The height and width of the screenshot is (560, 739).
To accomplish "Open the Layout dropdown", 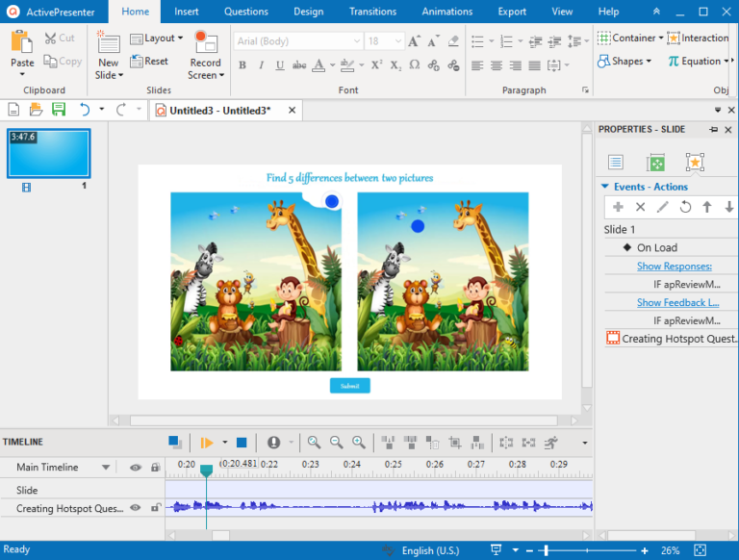I will (x=156, y=38).
